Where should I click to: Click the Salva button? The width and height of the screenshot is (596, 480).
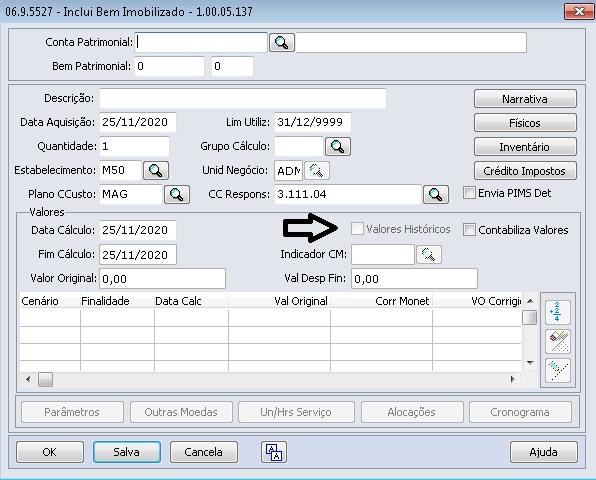(127, 452)
